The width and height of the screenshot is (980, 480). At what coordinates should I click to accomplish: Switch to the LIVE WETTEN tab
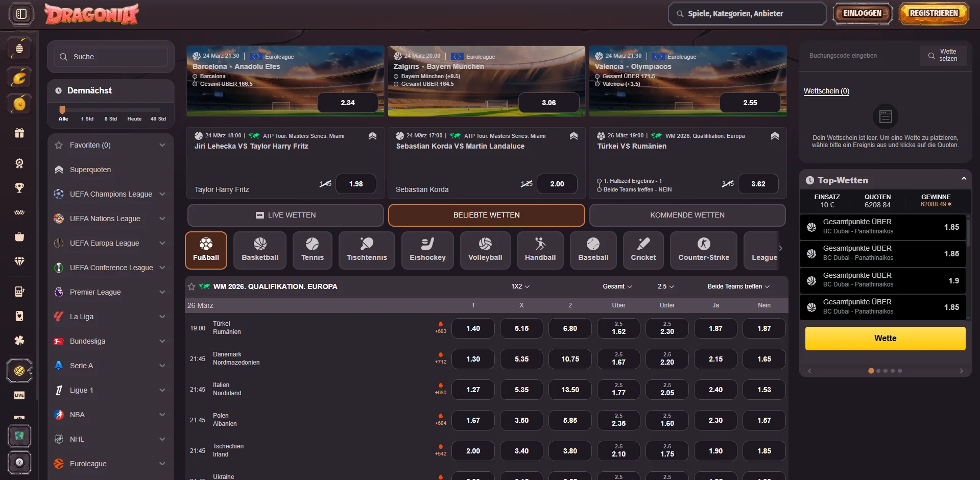point(285,215)
